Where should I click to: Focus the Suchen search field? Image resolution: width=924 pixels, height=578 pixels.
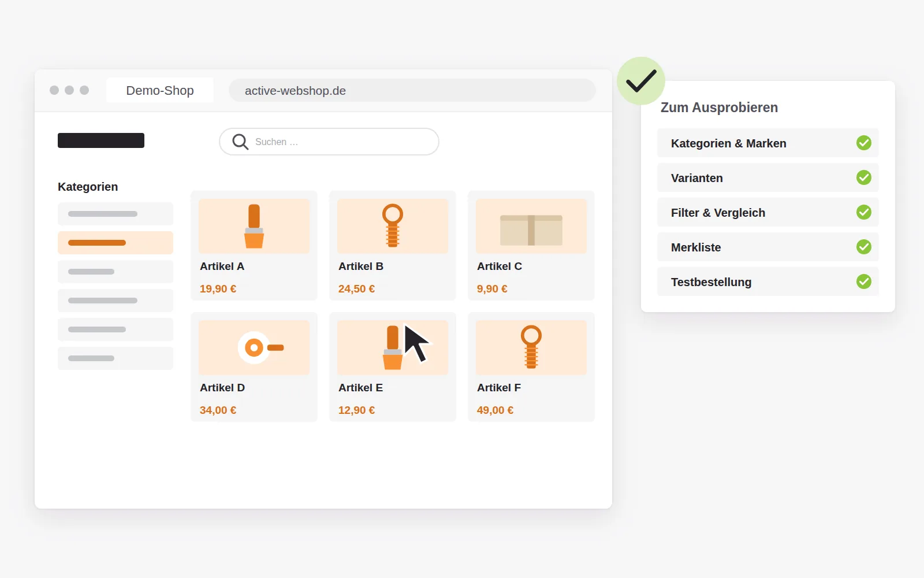(329, 142)
